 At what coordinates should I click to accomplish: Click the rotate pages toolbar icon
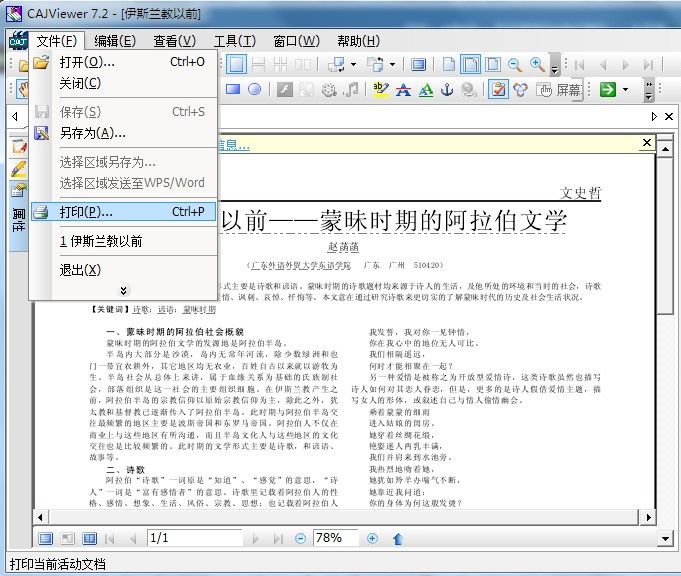pyautogui.click(x=336, y=65)
